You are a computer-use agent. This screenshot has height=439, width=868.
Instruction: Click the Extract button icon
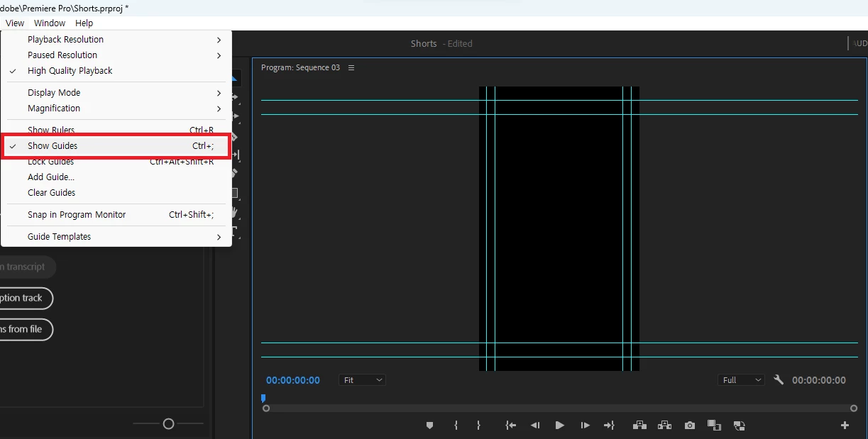click(664, 426)
